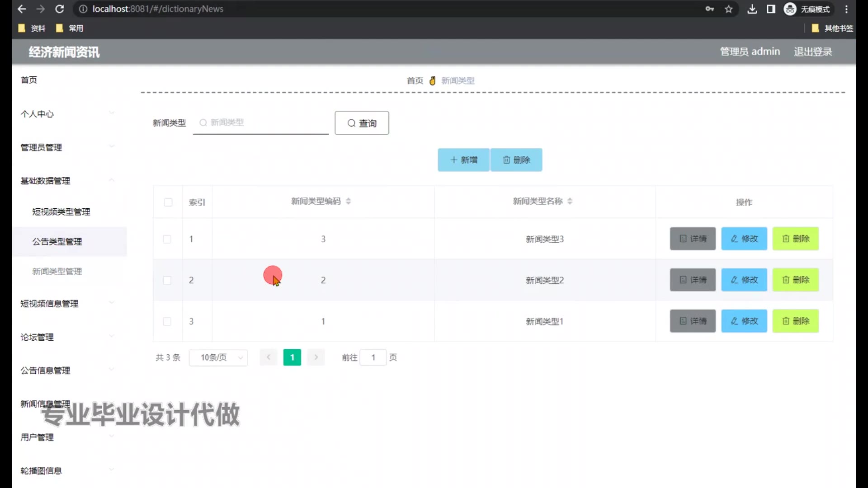This screenshot has height=488, width=868.
Task: Open 短视频类型管理 in sidebar
Action: click(x=61, y=212)
